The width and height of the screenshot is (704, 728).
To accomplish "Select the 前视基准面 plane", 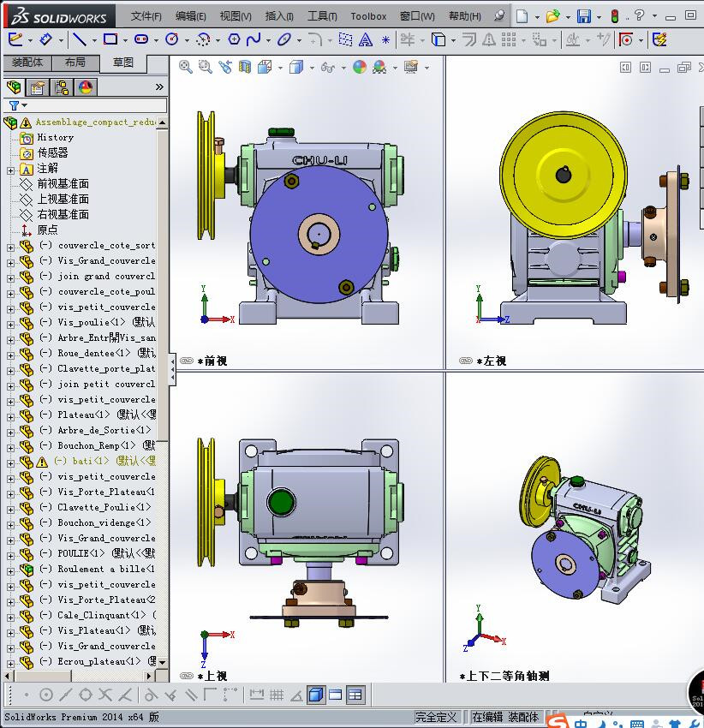I will click(63, 184).
